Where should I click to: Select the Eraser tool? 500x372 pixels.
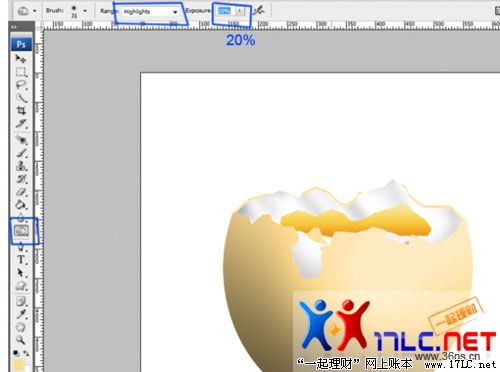[21, 192]
